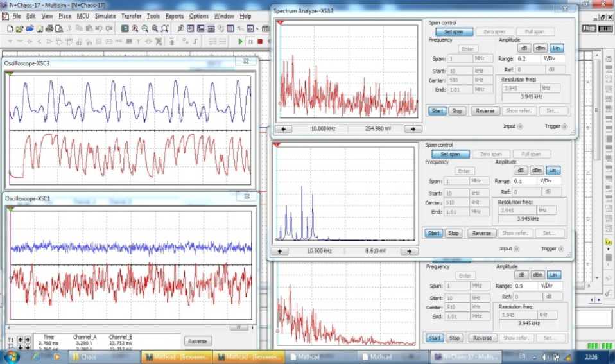Click the Open file folder icon
Screen dimensions: 615x364
coord(20,29)
